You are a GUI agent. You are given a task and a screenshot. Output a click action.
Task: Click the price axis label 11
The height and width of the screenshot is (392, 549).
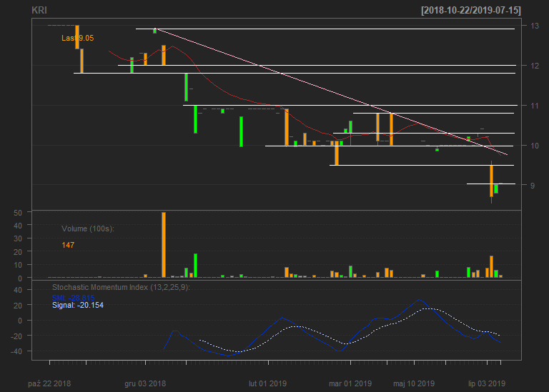(535, 106)
